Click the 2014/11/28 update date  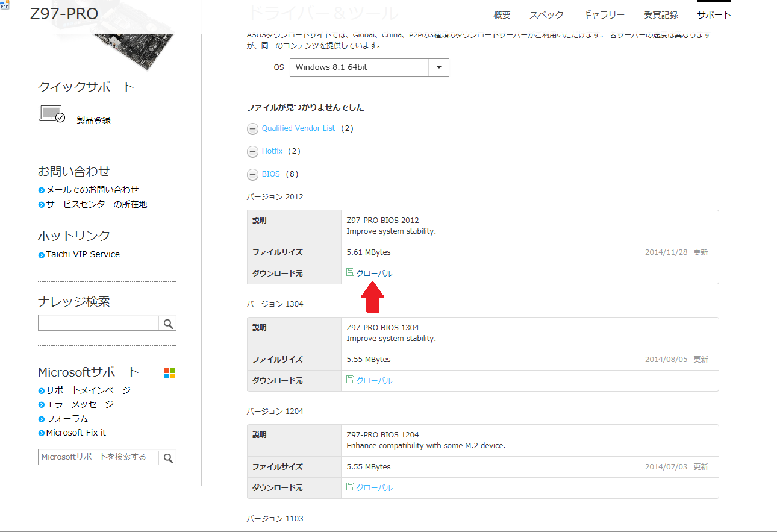[666, 252]
